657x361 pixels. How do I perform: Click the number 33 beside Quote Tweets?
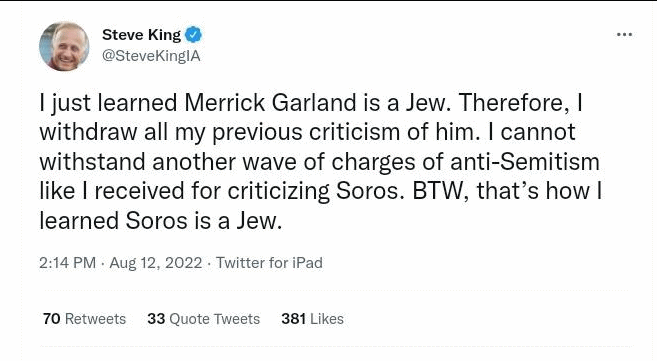[156, 319]
